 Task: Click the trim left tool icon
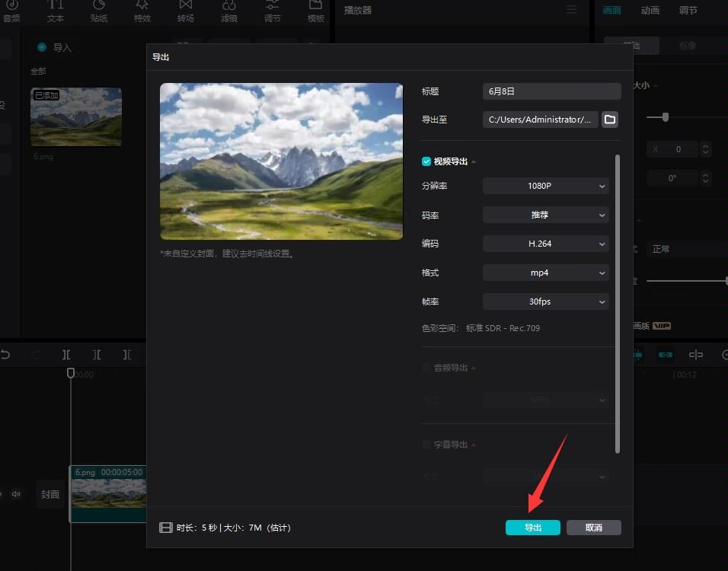click(97, 355)
